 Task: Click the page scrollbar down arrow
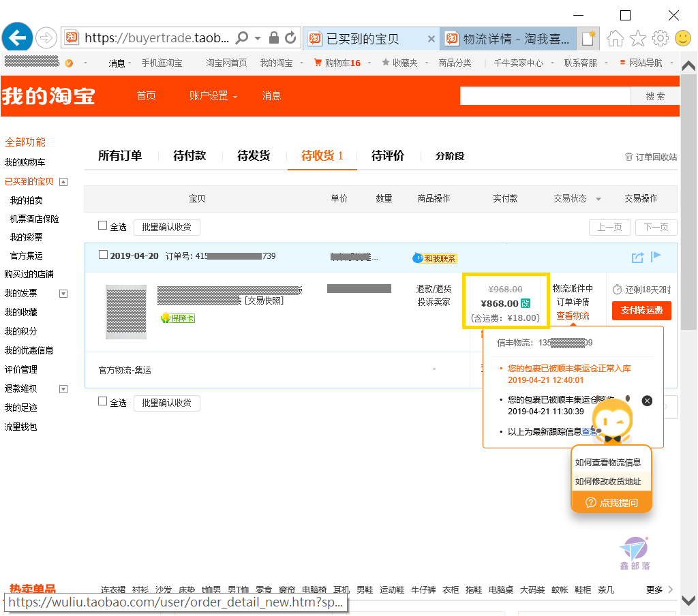click(688, 601)
